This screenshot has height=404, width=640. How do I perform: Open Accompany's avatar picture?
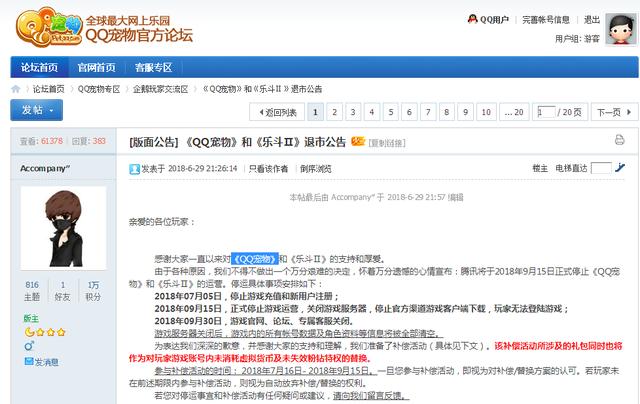[63, 228]
